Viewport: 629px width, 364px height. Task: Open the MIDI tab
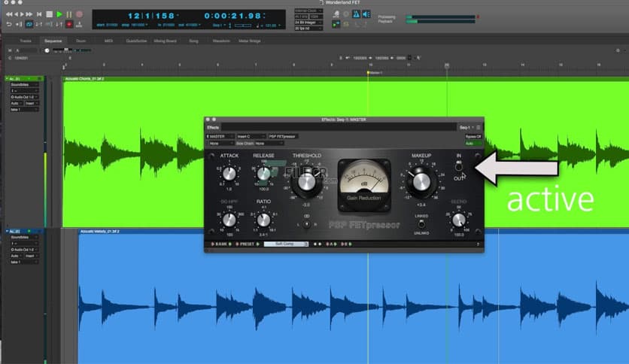[x=108, y=41]
